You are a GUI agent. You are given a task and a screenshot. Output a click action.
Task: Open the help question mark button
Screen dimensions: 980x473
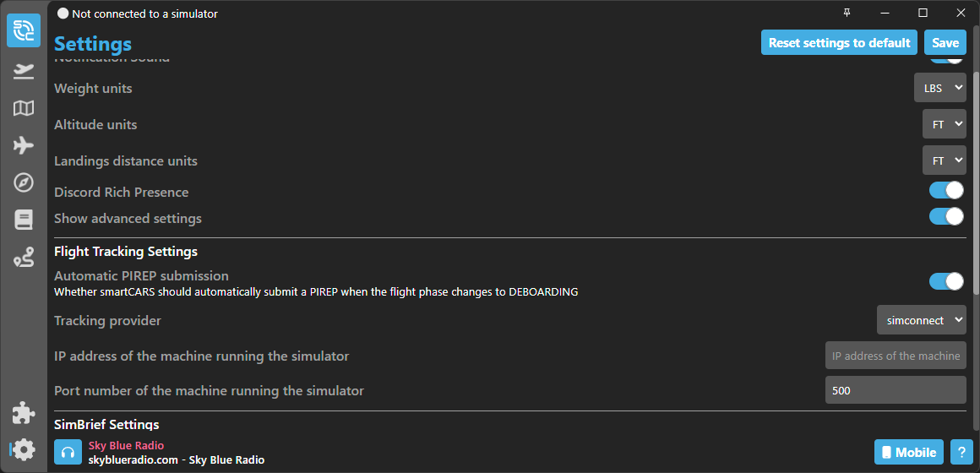(962, 452)
